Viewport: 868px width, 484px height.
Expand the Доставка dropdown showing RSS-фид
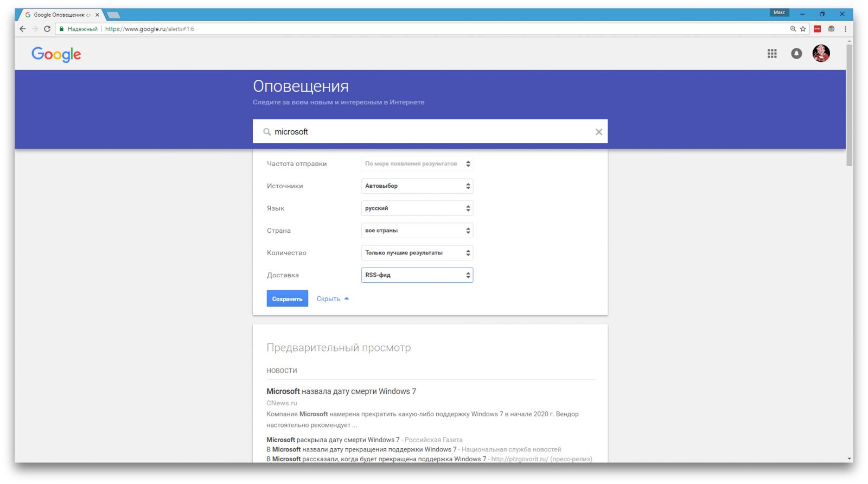coord(417,275)
